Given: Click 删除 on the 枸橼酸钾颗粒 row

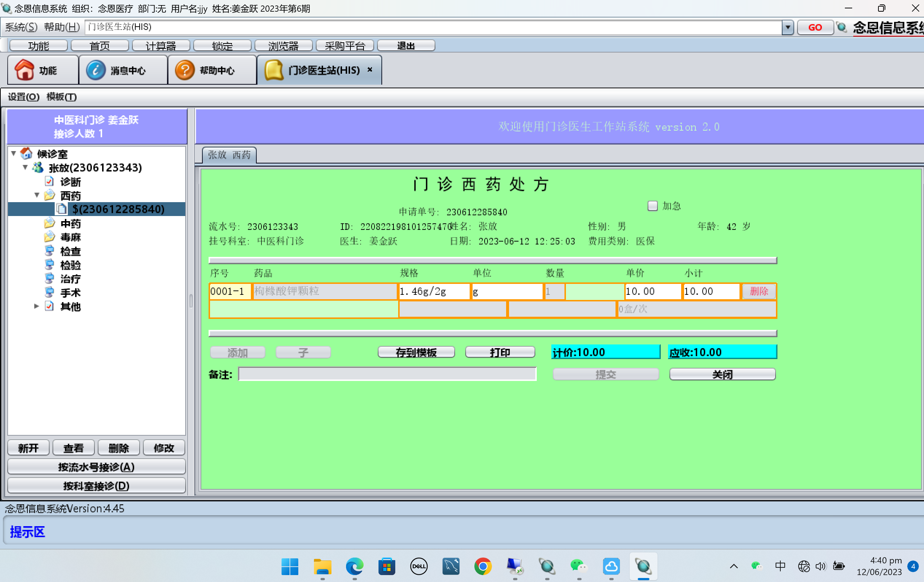Looking at the screenshot, I should [x=758, y=291].
